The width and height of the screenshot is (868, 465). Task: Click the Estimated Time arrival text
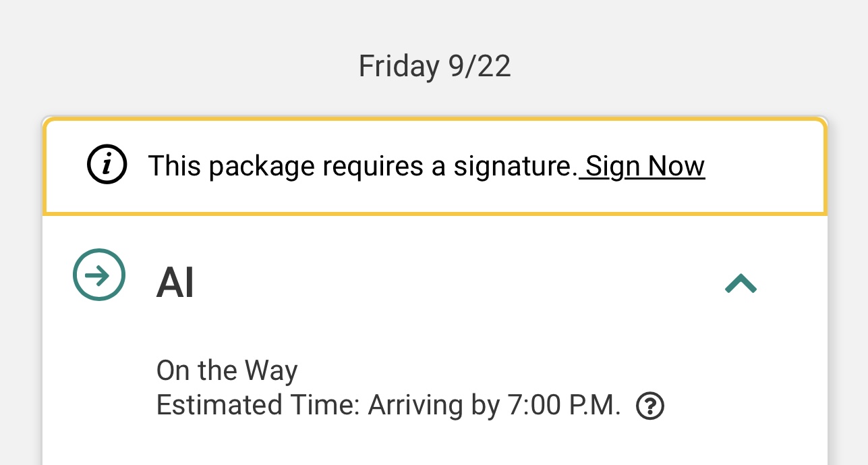coord(388,406)
